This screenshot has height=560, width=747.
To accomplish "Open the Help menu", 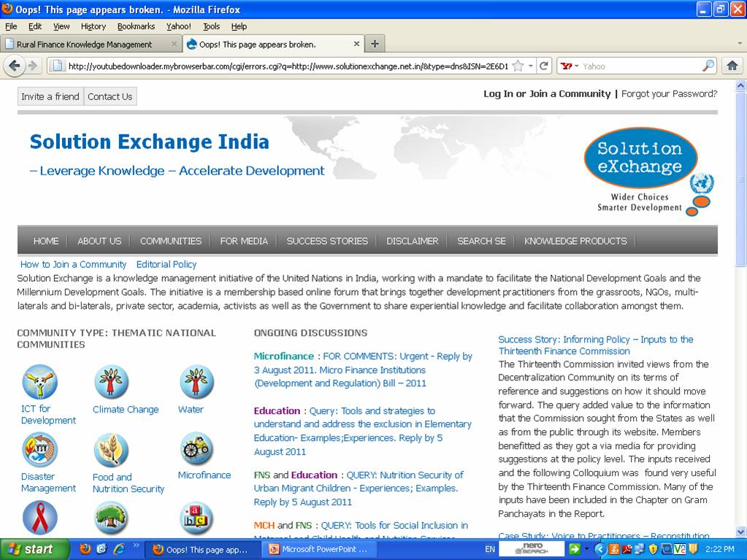I will pyautogui.click(x=239, y=26).
